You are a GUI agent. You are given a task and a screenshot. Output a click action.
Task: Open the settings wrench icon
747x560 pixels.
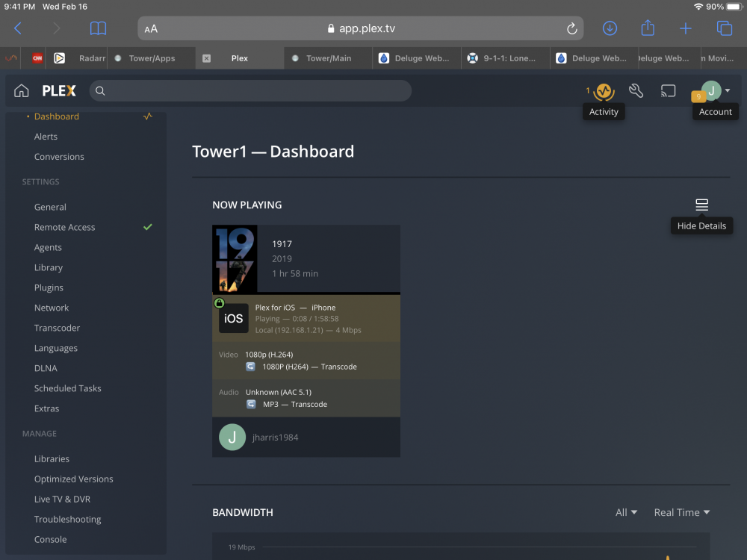tap(636, 90)
